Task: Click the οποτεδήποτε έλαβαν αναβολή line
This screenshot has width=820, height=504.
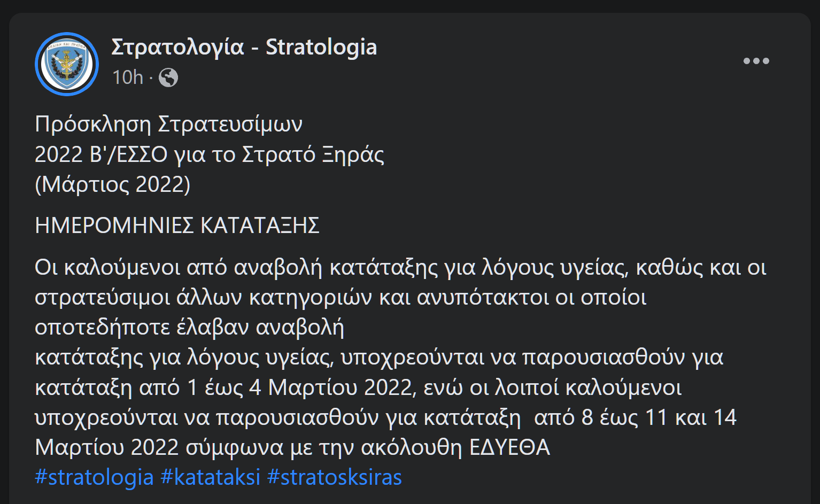Action: pos(190,327)
